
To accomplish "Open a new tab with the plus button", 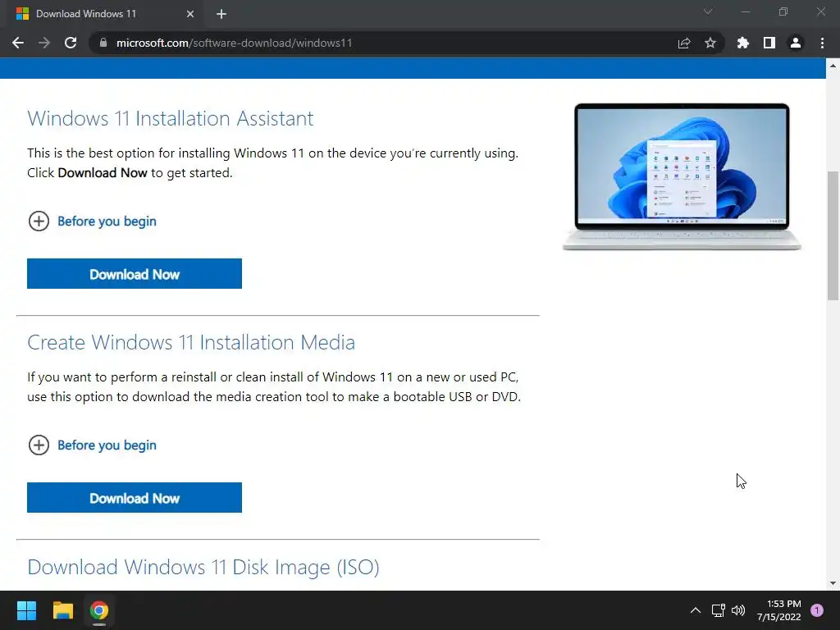I will pos(221,14).
